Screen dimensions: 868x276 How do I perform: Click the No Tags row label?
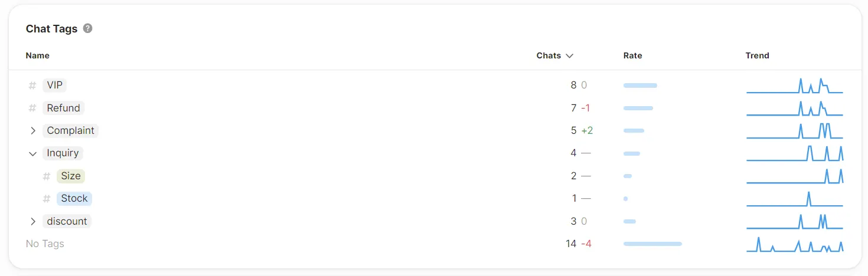pyautogui.click(x=45, y=244)
